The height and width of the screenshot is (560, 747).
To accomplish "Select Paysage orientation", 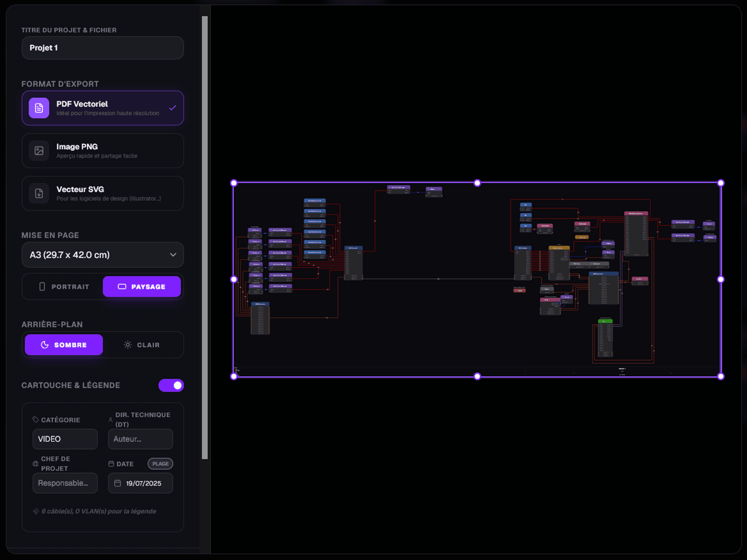I will [141, 287].
